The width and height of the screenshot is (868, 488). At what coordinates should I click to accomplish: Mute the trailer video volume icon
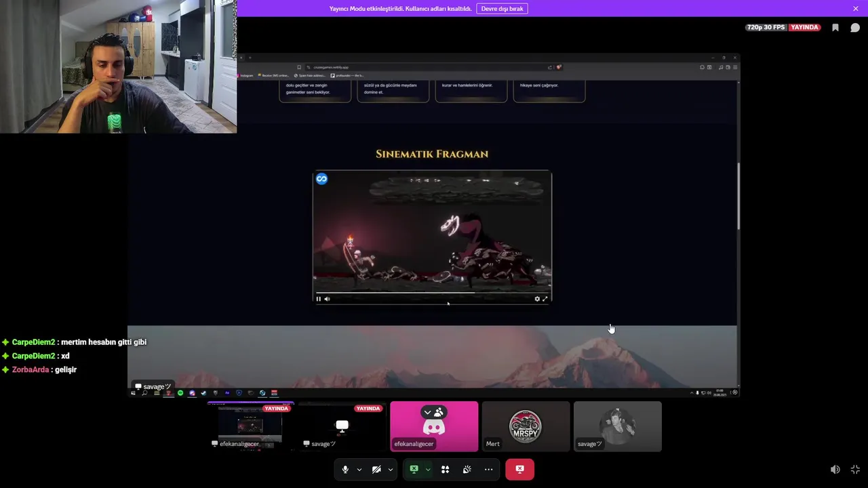(327, 299)
